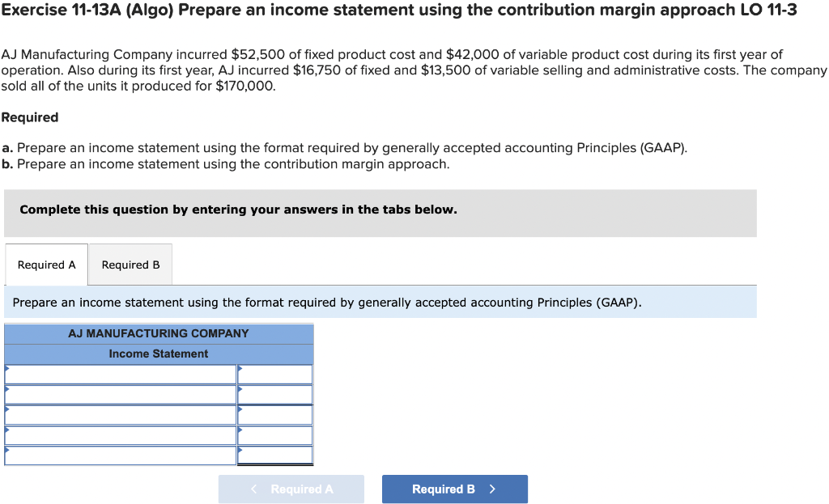Switch to the Required B tab
This screenshot has width=829, height=504.
point(130,265)
